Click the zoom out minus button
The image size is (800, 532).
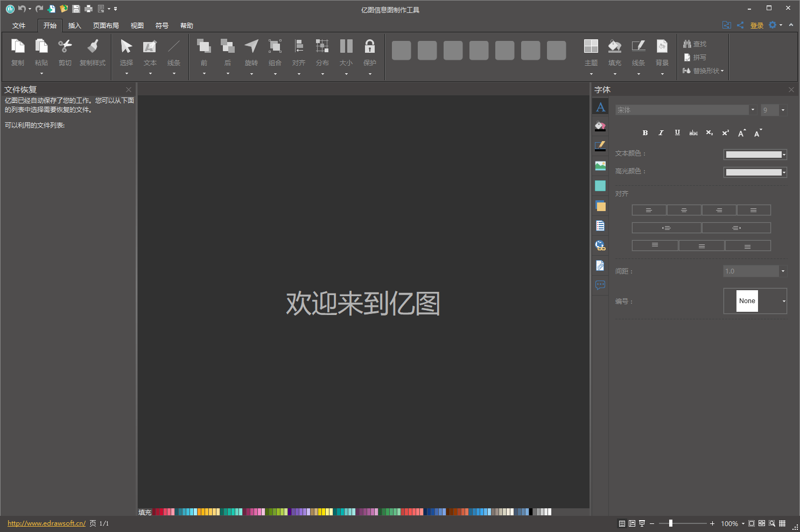[652, 523]
